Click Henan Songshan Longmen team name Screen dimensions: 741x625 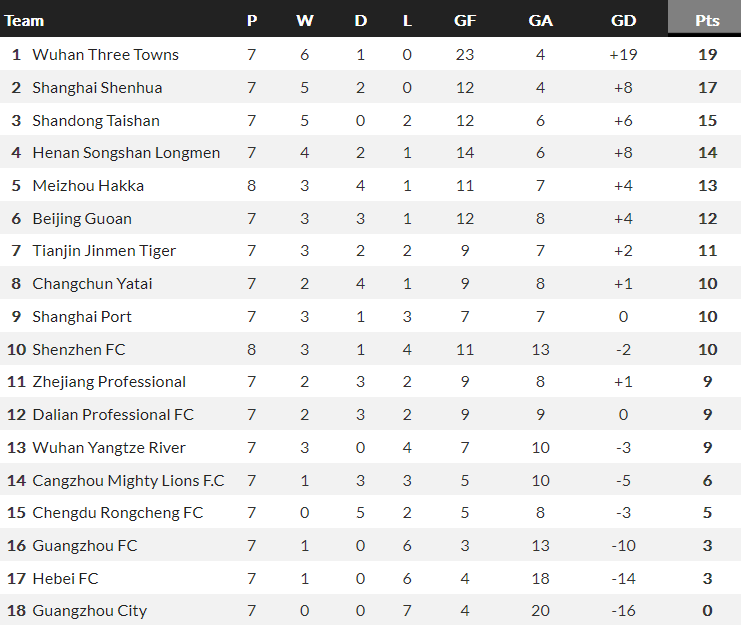pyautogui.click(x=126, y=153)
